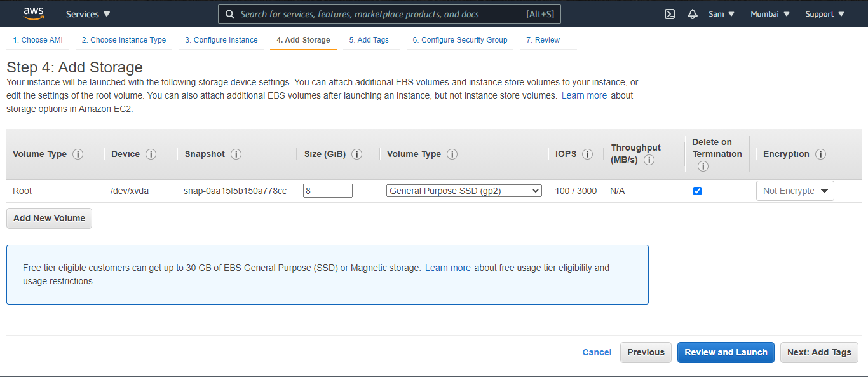The width and height of the screenshot is (868, 377).
Task: Open the notifications bell icon
Action: click(692, 13)
